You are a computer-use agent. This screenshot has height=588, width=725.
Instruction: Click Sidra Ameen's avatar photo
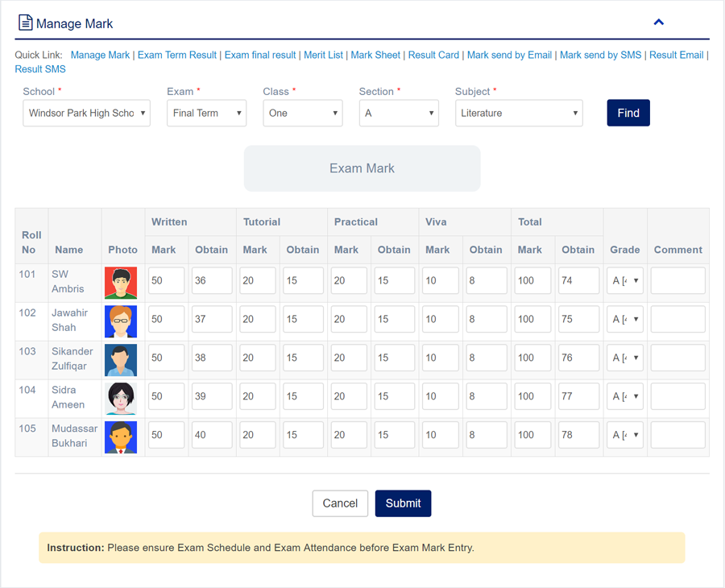coord(121,399)
